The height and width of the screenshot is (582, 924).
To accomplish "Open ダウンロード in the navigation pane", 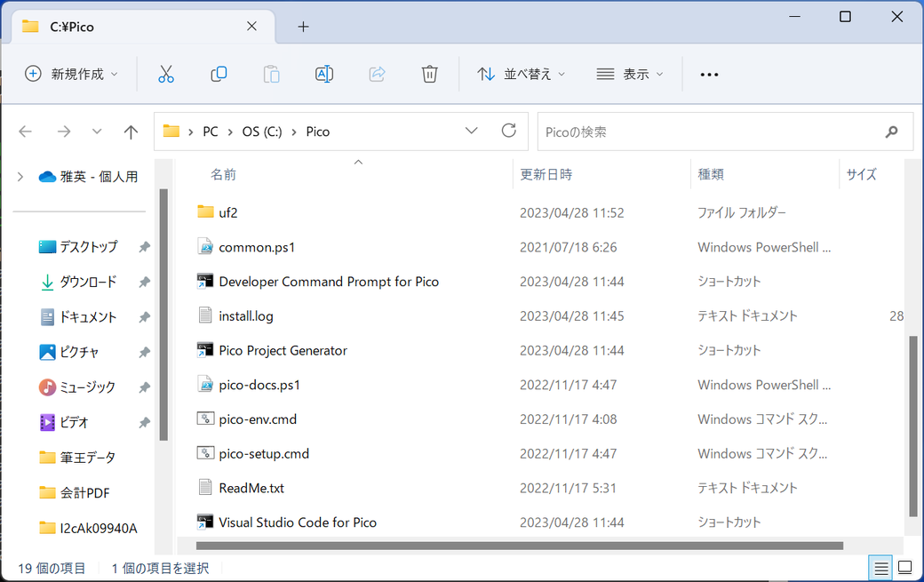I will (x=88, y=283).
